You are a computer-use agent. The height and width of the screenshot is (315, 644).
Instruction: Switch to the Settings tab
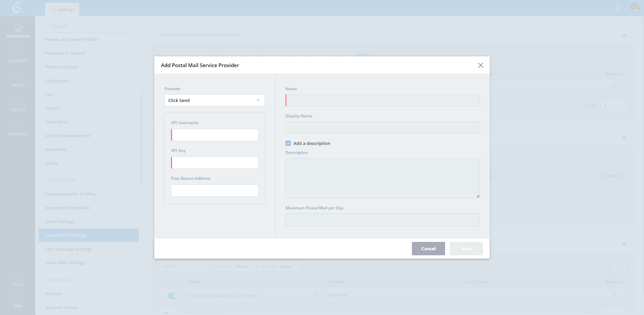pyautogui.click(x=62, y=9)
